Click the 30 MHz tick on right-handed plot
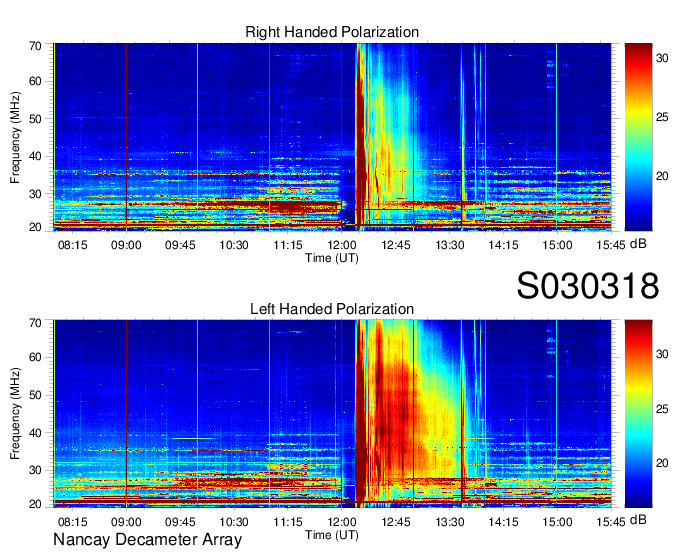This screenshot has height=552, width=680. pyautogui.click(x=35, y=194)
